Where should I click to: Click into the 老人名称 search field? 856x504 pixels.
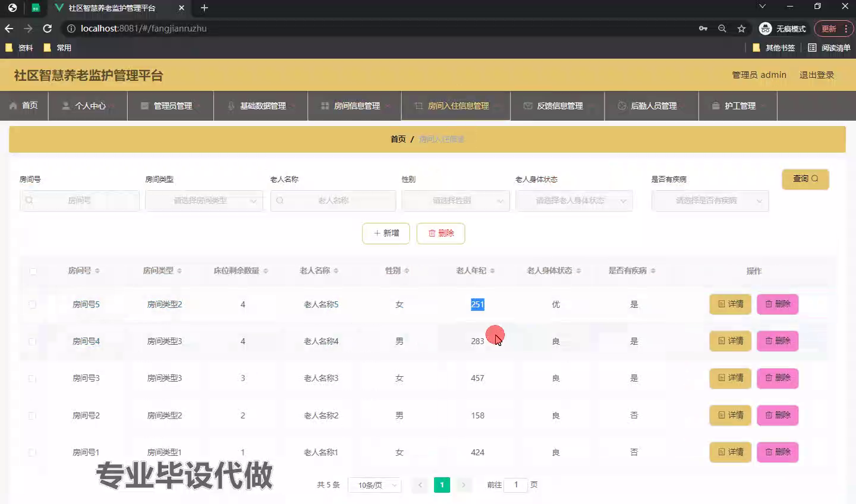[333, 201]
